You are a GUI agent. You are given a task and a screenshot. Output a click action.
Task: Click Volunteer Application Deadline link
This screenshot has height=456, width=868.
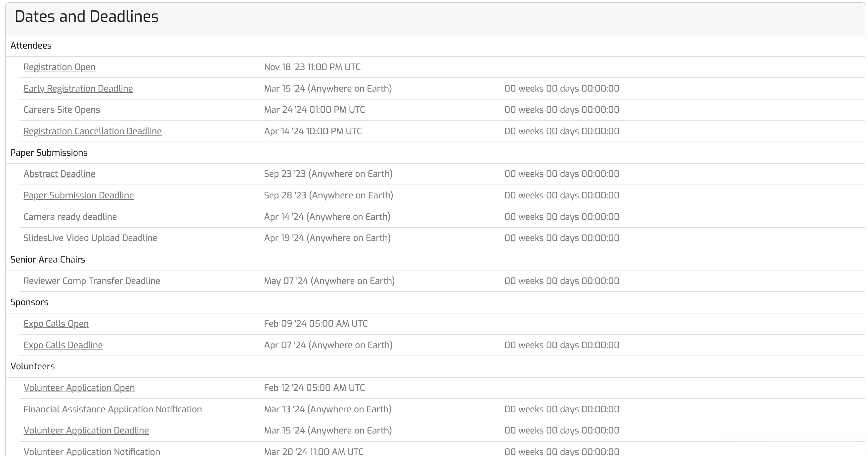[86, 431]
